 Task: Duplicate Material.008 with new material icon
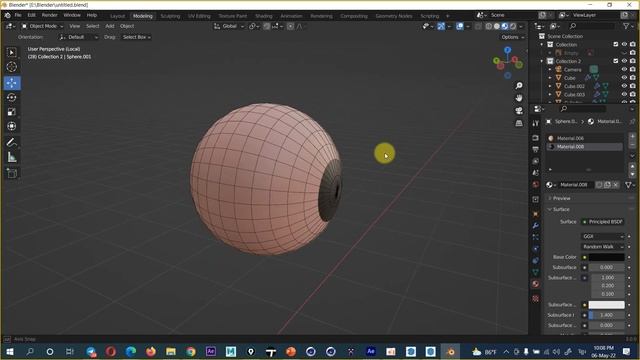click(607, 185)
